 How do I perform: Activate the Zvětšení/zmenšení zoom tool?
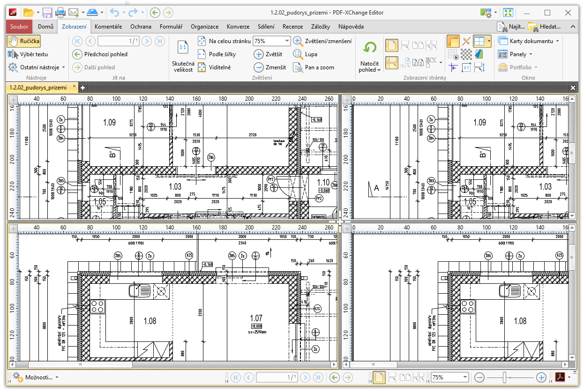pyautogui.click(x=322, y=41)
